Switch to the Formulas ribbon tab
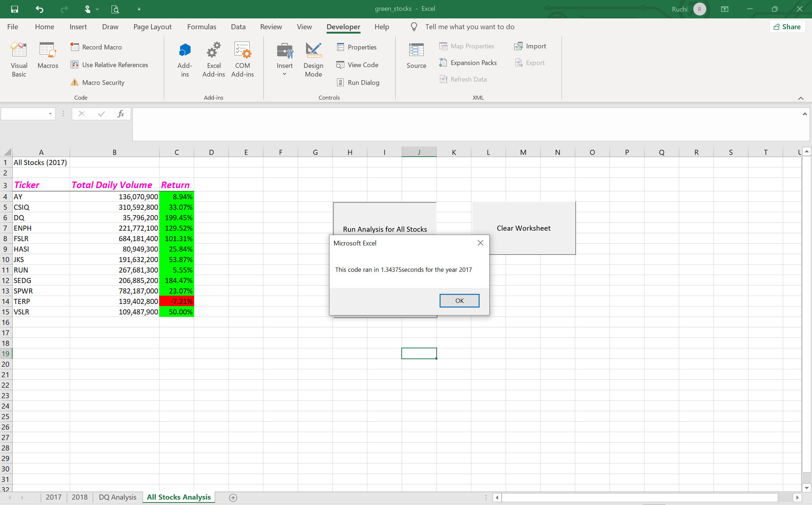812x505 pixels. 201,27
